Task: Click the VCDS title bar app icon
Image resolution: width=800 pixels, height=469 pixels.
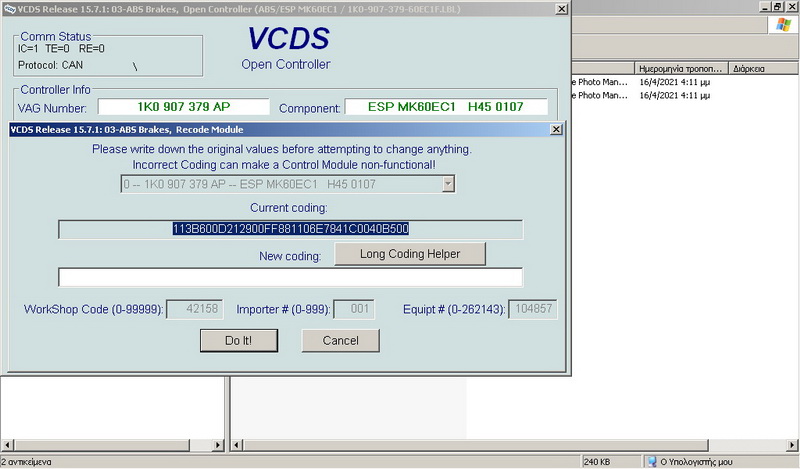Action: click(x=9, y=9)
